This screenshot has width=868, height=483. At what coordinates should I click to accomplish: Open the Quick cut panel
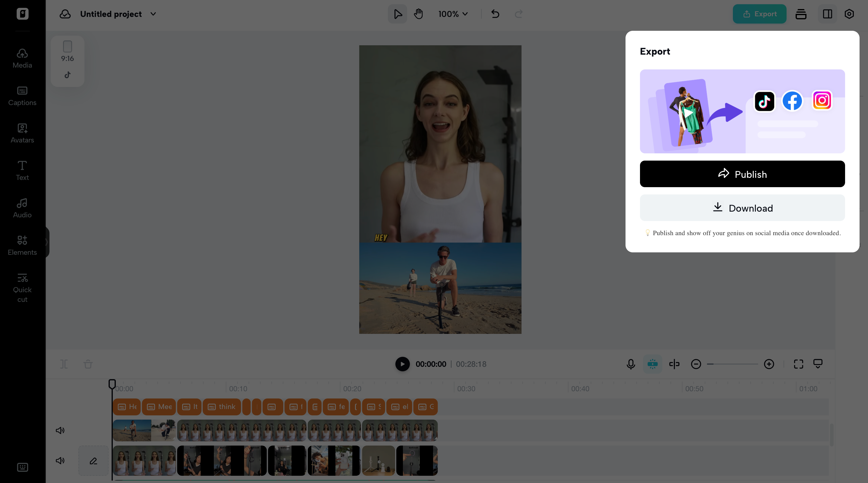22,288
